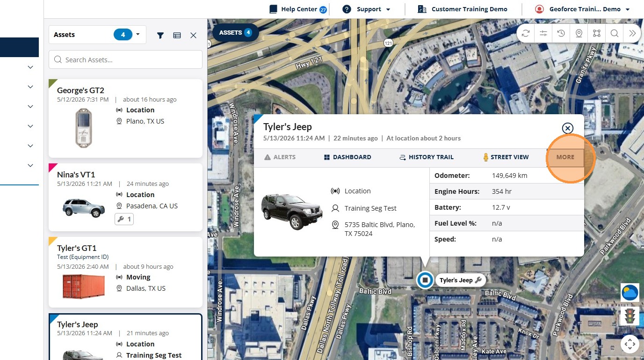
Task: Open the weather overlay icon on map
Action: tap(630, 293)
